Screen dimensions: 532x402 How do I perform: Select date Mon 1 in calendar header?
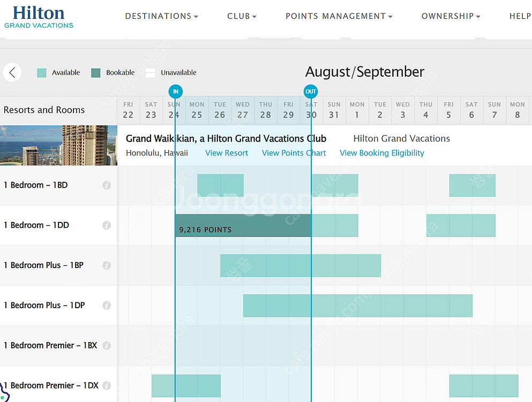click(x=357, y=110)
